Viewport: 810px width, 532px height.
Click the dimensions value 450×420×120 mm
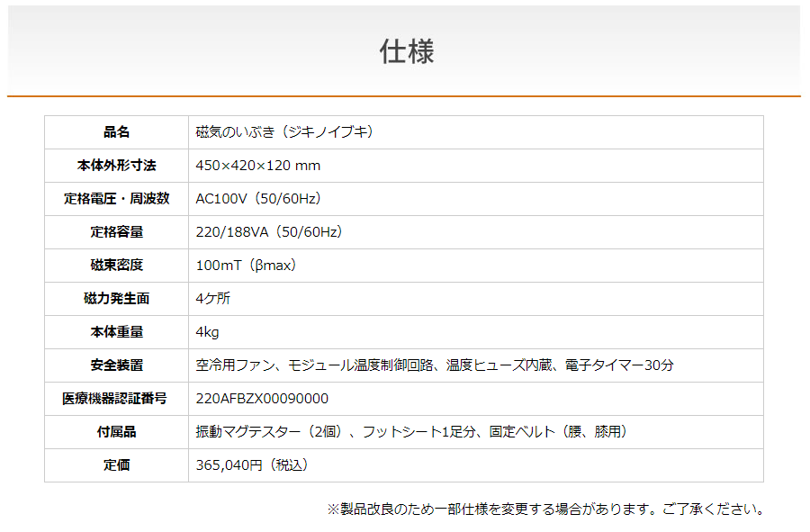coord(257,166)
